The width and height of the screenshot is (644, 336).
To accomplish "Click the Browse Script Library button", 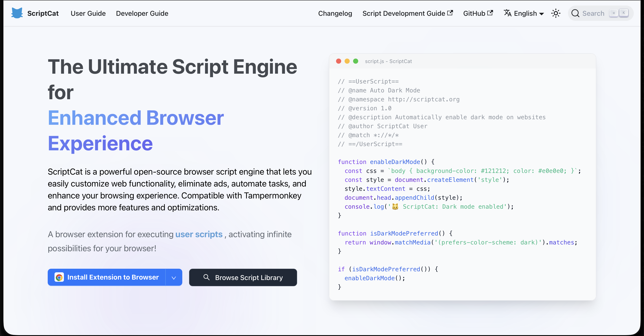I will click(x=243, y=277).
